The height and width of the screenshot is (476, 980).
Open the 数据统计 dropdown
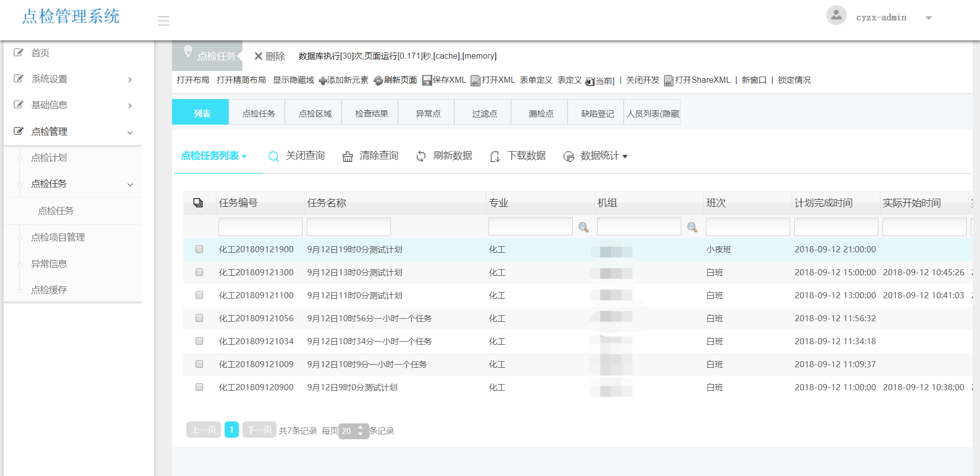tap(595, 156)
